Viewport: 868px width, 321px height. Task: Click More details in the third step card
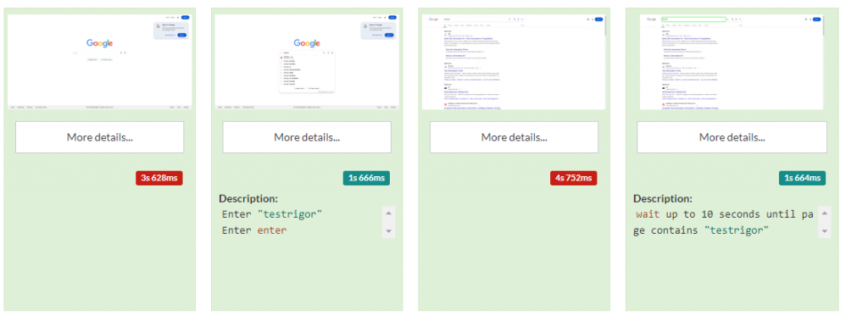pos(514,137)
